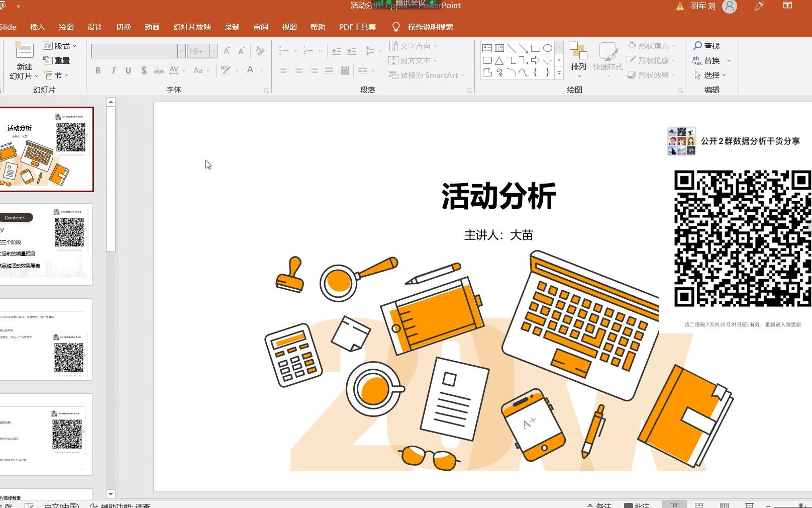The width and height of the screenshot is (812, 508).
Task: Click the font name input box
Action: [135, 51]
